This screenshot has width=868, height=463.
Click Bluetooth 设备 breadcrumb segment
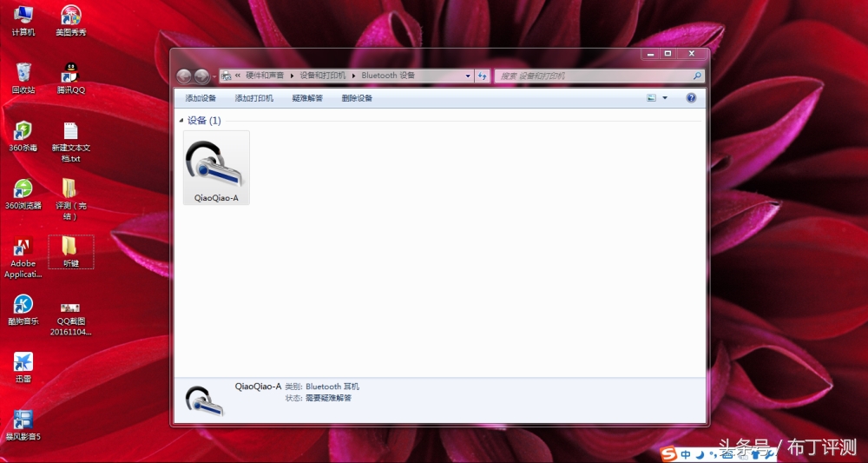tap(388, 76)
